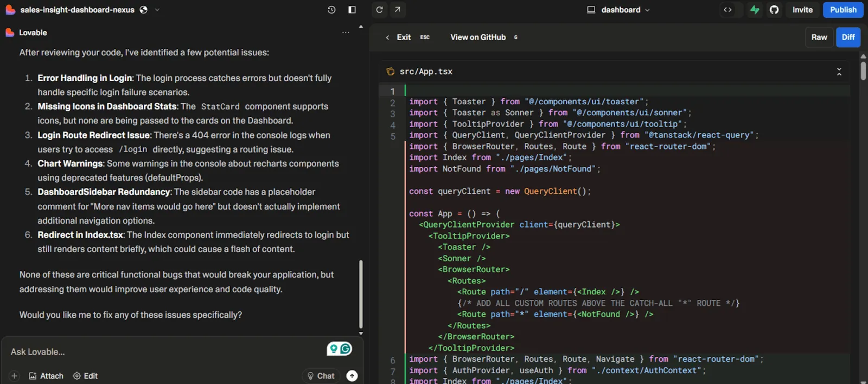This screenshot has height=384, width=868.
Task: Switch to the Raw tab
Action: pyautogui.click(x=819, y=37)
